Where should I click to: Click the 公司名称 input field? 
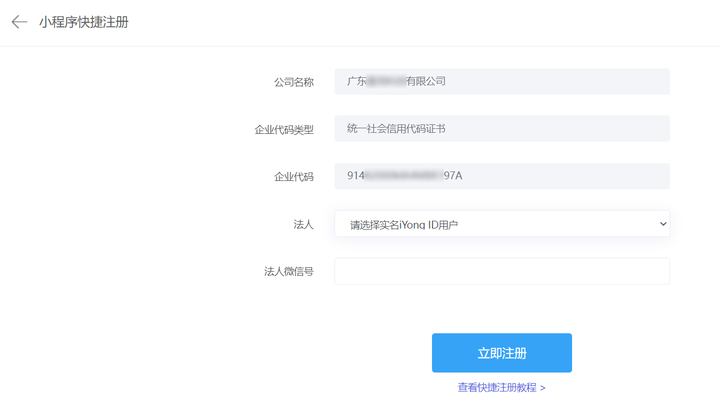[502, 81]
